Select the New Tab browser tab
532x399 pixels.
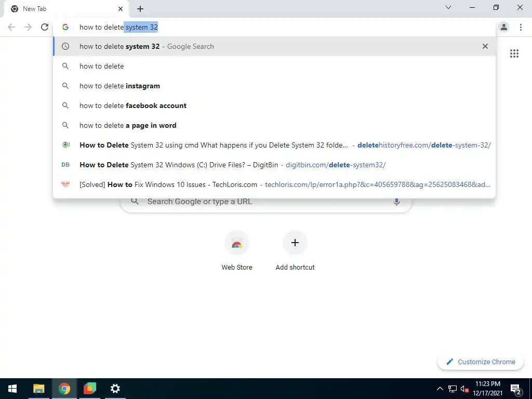(x=66, y=9)
